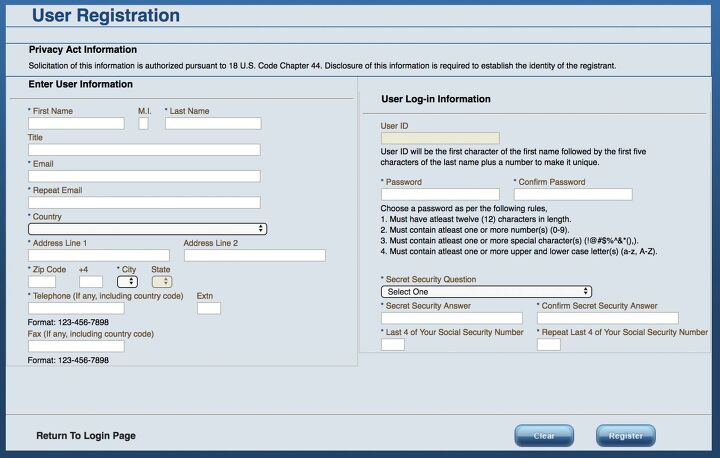The width and height of the screenshot is (720, 458).
Task: Click the Repeat Last 4 SSN field
Action: coord(549,345)
